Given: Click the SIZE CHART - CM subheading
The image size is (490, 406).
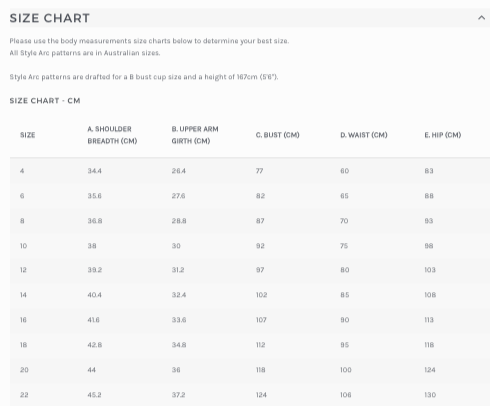Looking at the screenshot, I should [45, 101].
